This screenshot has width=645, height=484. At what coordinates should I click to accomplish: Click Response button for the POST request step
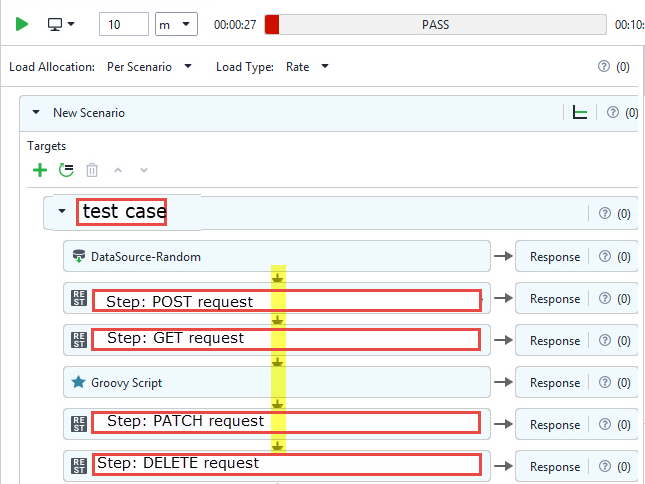[x=554, y=299]
